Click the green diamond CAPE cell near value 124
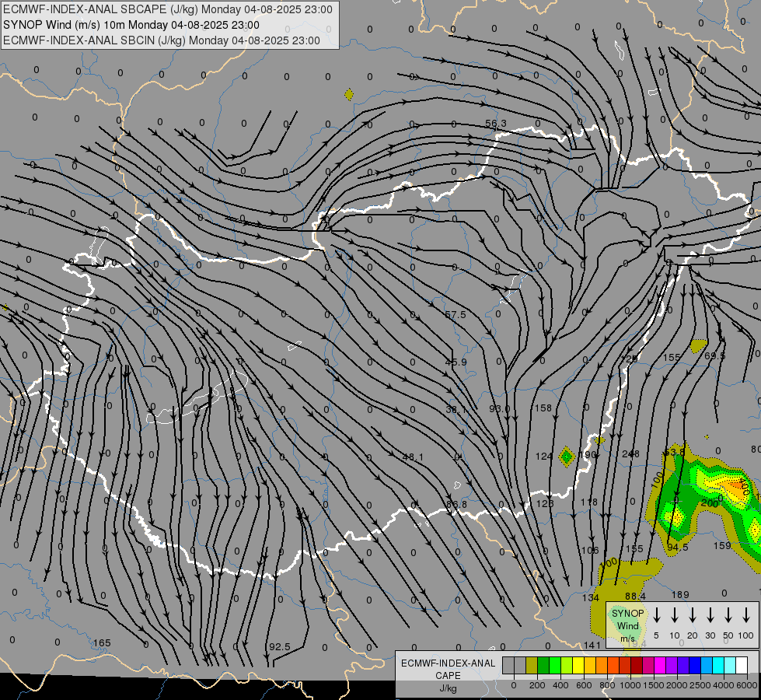Image resolution: width=761 pixels, height=700 pixels. point(567,457)
